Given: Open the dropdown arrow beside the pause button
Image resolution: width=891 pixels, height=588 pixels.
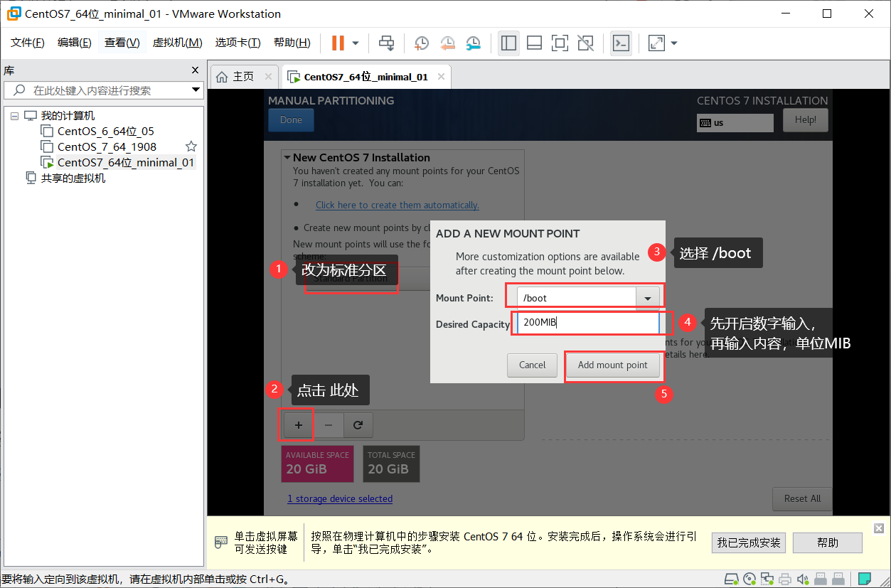Looking at the screenshot, I should point(356,43).
